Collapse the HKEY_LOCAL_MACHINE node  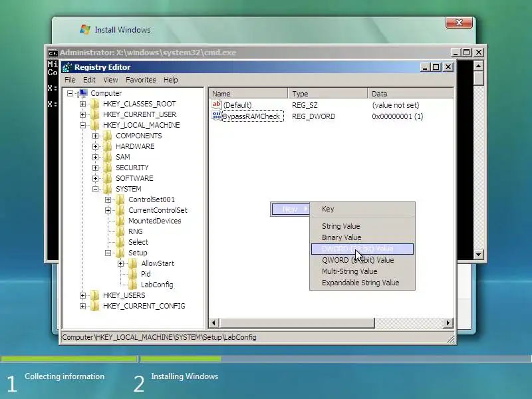tap(82, 125)
